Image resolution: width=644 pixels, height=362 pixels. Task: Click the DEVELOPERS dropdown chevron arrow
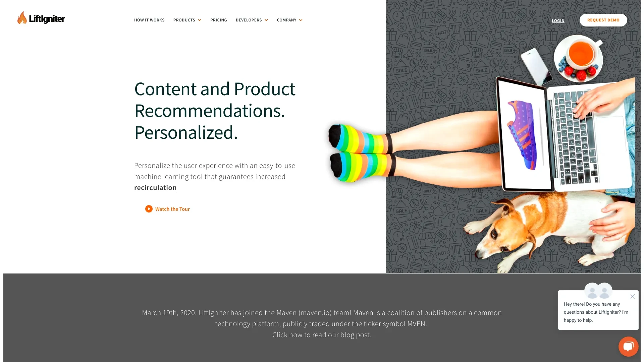coord(266,20)
